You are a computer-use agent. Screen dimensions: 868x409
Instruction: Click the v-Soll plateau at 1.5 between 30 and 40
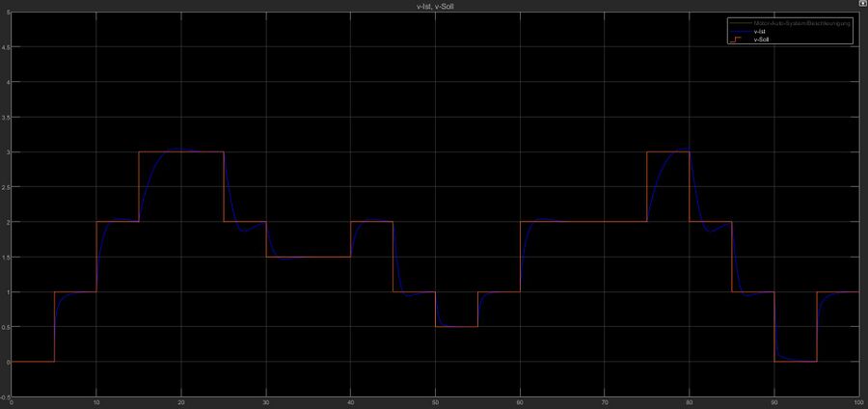pos(309,257)
